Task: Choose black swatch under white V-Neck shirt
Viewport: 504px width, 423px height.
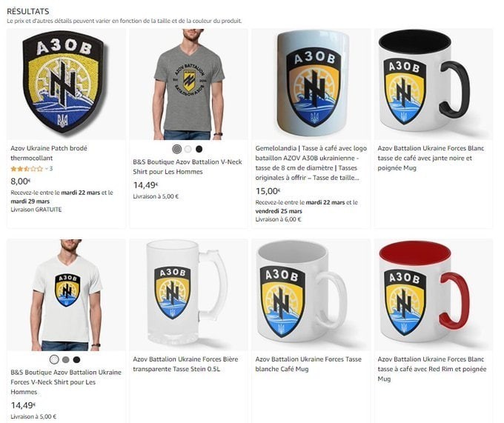Action: tap(76, 360)
